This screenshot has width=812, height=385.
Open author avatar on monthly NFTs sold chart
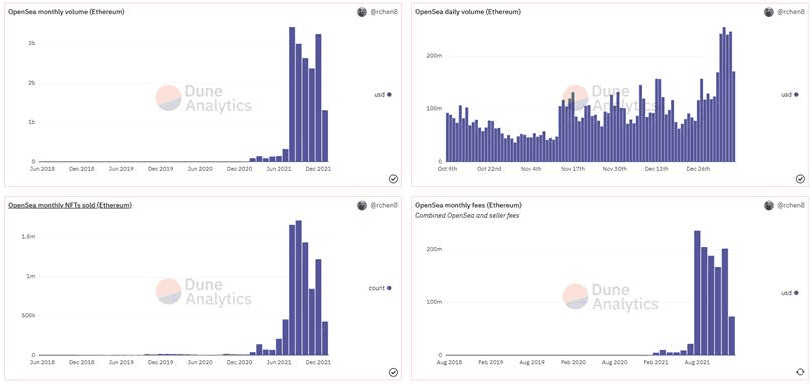(362, 205)
